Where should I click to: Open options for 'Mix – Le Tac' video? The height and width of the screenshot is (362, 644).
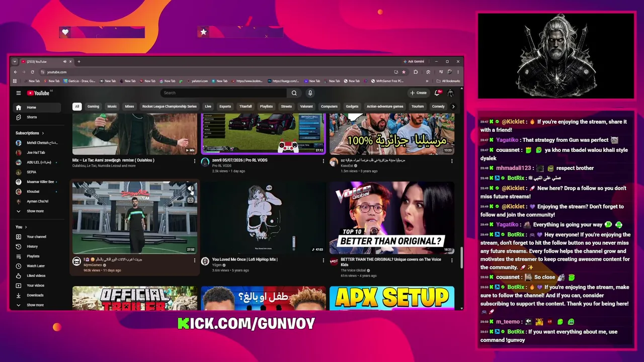tap(195, 161)
